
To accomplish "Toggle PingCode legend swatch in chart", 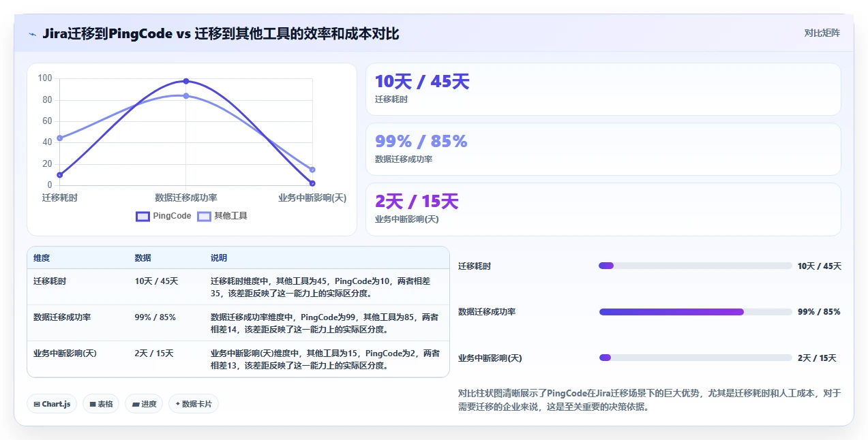I will tap(143, 216).
